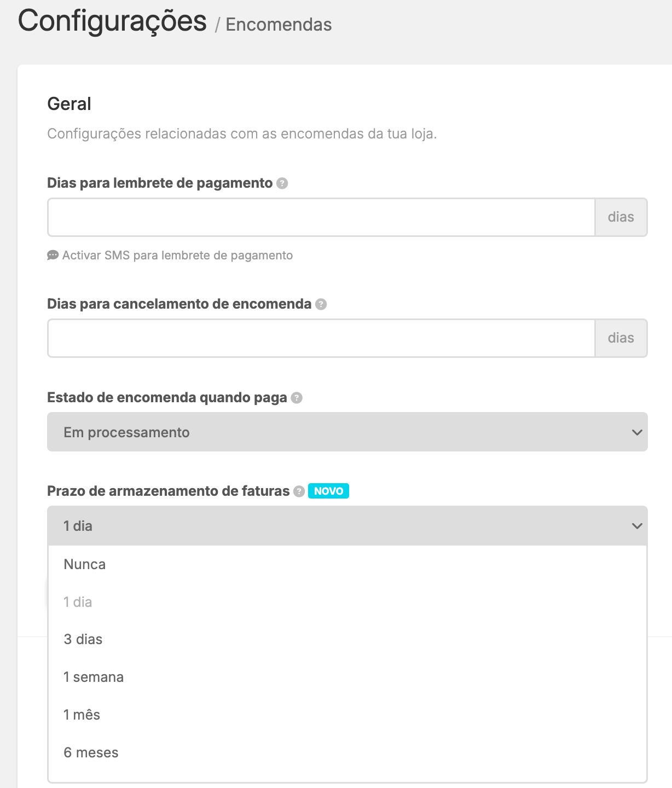
Task: Click the payment reminder days input field
Action: coord(320,217)
